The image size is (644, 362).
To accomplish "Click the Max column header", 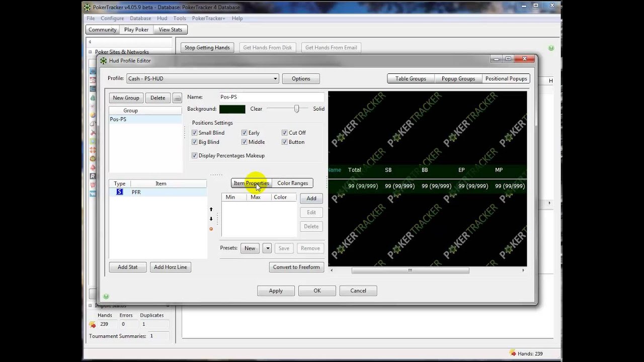I will tap(256, 197).
